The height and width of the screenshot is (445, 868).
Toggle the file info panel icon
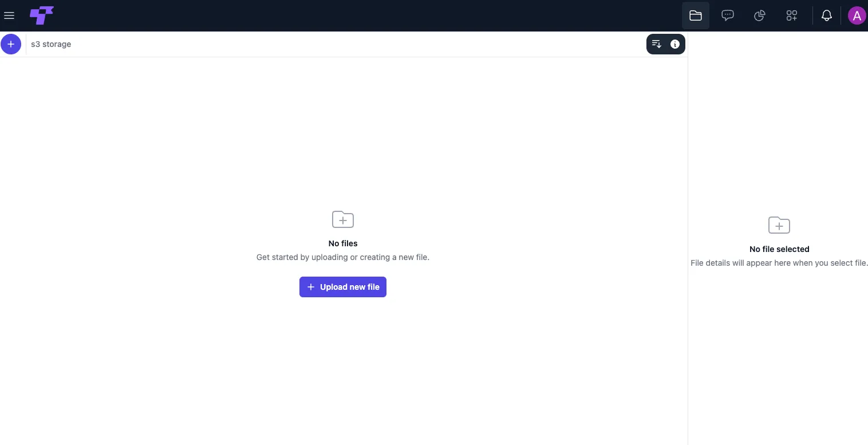point(675,44)
